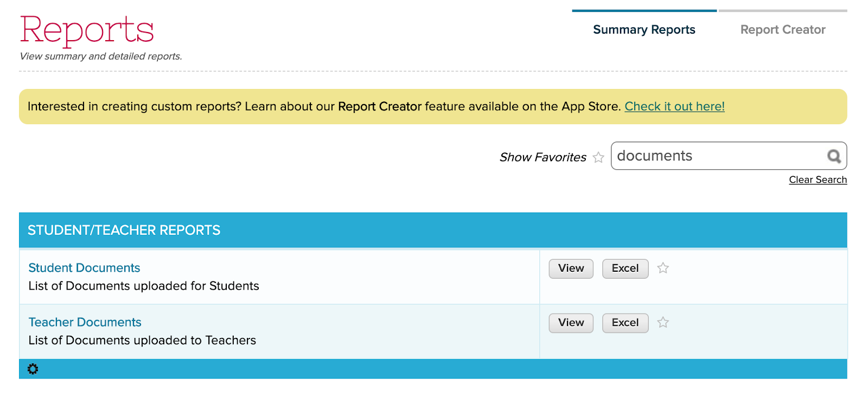Open the Student Documents report link
Viewport: 868px width, 397px height.
coord(84,268)
